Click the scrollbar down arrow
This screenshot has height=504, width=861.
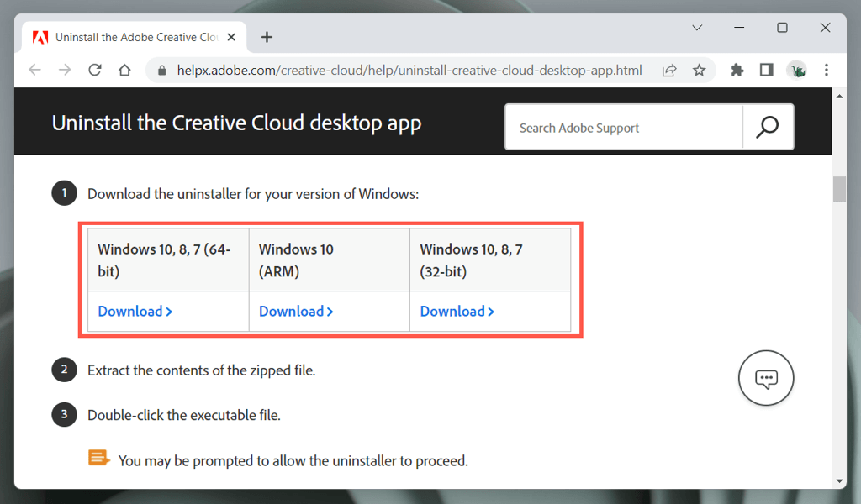click(839, 481)
